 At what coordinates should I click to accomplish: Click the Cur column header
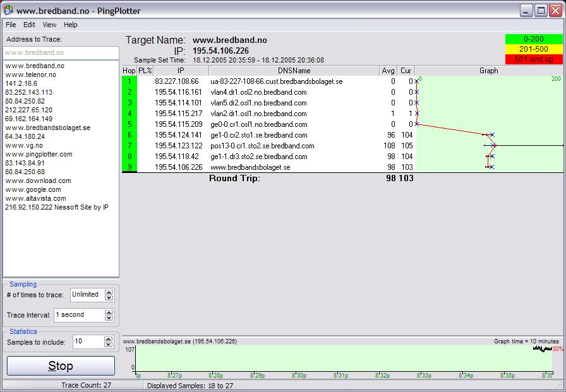click(x=406, y=71)
